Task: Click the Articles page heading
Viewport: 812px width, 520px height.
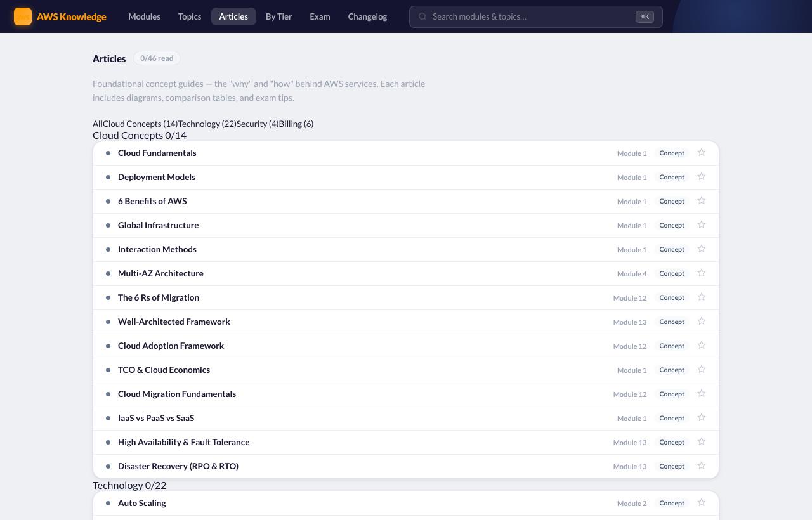Action: click(109, 58)
